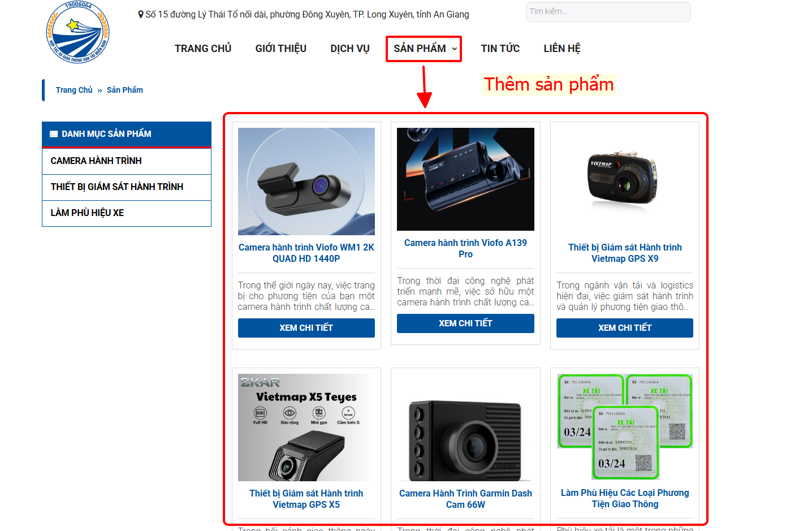Select the LÀM PHÙ HIỆU XE category
This screenshot has height=531, width=812.
coord(127,213)
